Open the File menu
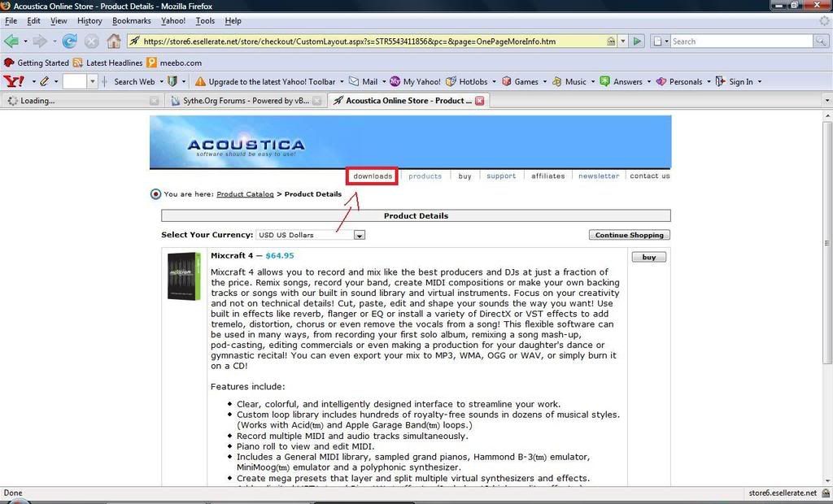 (x=11, y=20)
